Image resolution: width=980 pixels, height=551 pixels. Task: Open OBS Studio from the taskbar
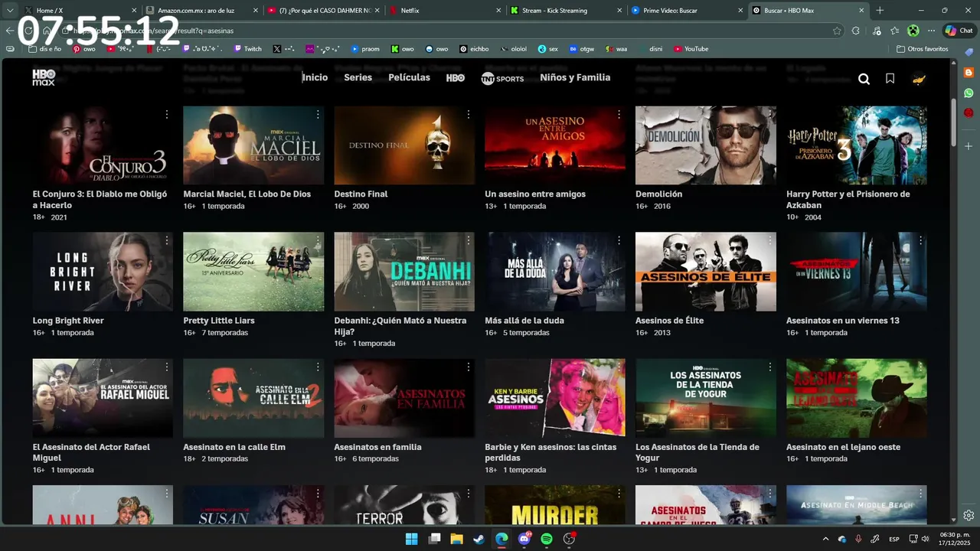(569, 539)
